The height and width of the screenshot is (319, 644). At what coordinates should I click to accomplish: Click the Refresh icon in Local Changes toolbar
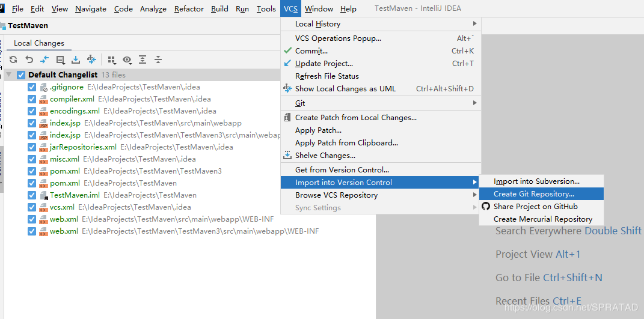(13, 59)
